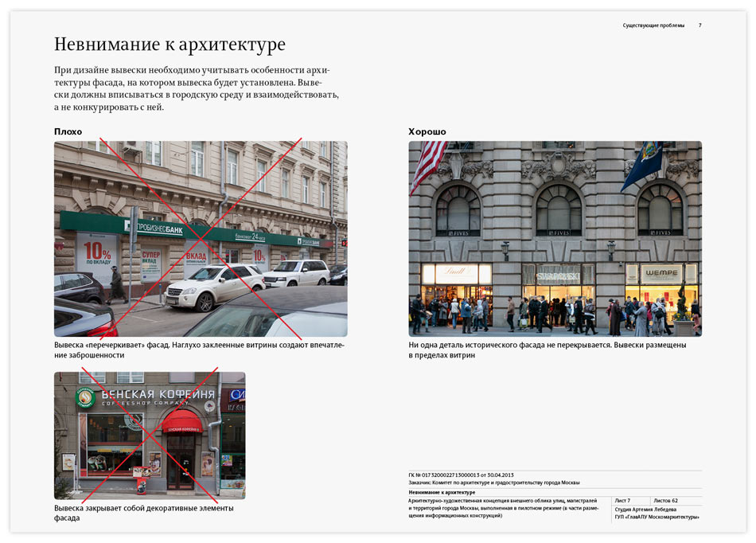This screenshot has width=756, height=543.
Task: Click the green Венская кофейня round logo
Action: coord(85,397)
